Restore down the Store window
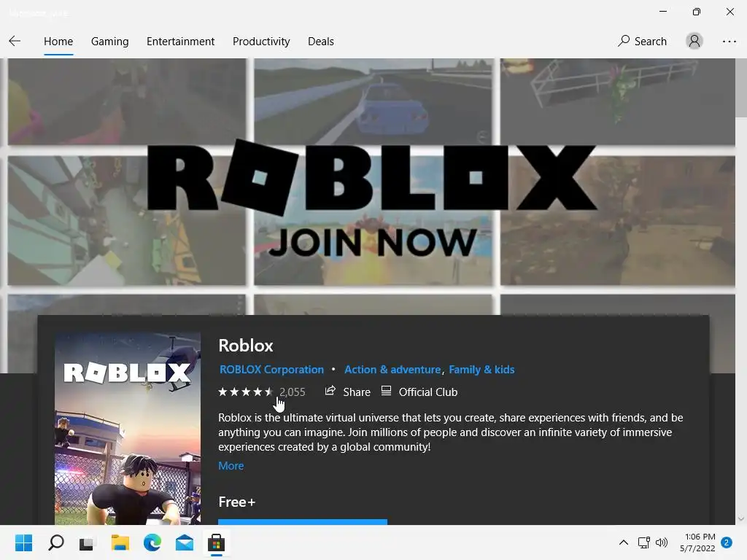The image size is (747, 560). click(x=697, y=12)
